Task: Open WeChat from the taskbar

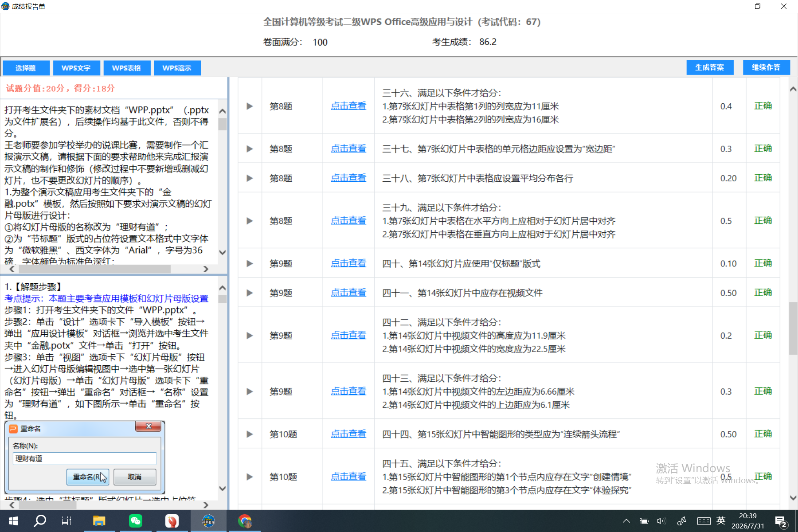Action: pyautogui.click(x=135, y=521)
